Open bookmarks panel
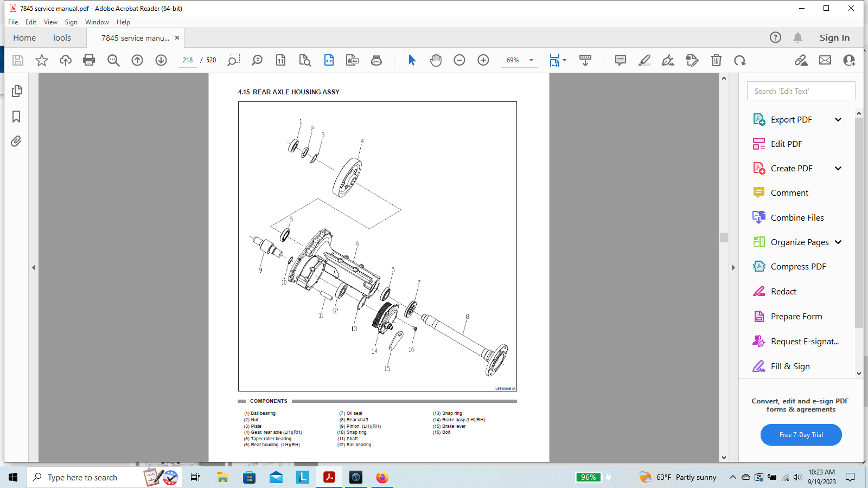The height and width of the screenshot is (488, 868). [16, 117]
